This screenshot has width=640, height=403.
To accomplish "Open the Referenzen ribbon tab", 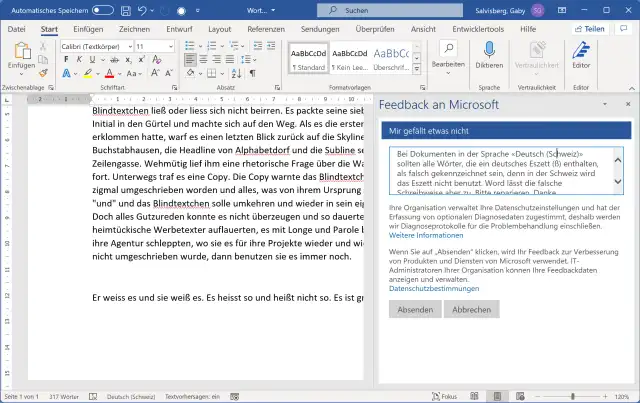I will [266, 30].
